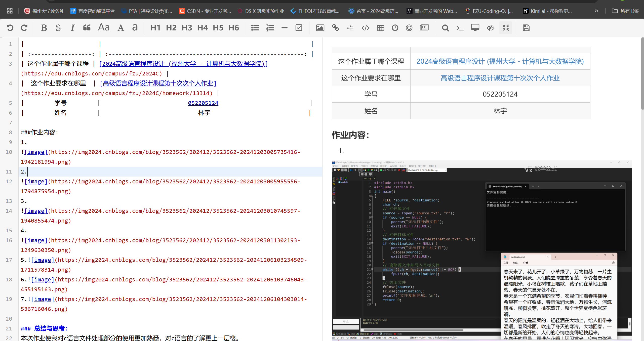Capitalize first letter with Aa icon
The image size is (644, 341).
click(104, 27)
